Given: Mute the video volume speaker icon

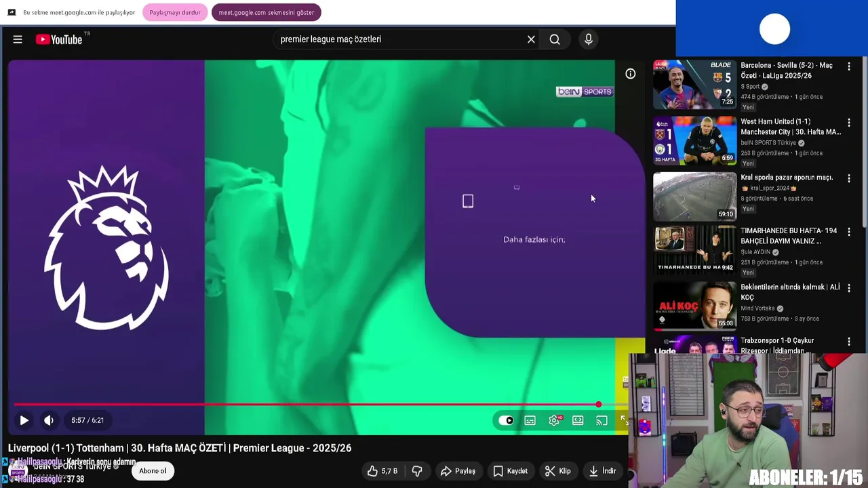Looking at the screenshot, I should click(49, 420).
